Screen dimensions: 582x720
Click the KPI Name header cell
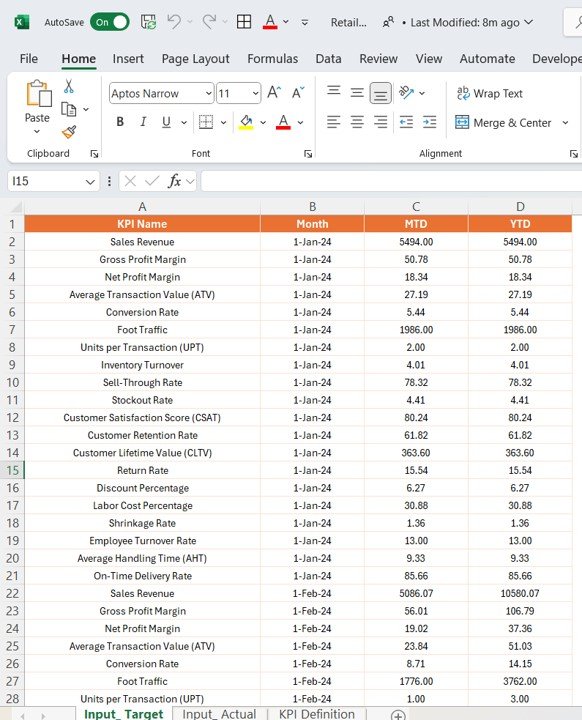click(142, 224)
